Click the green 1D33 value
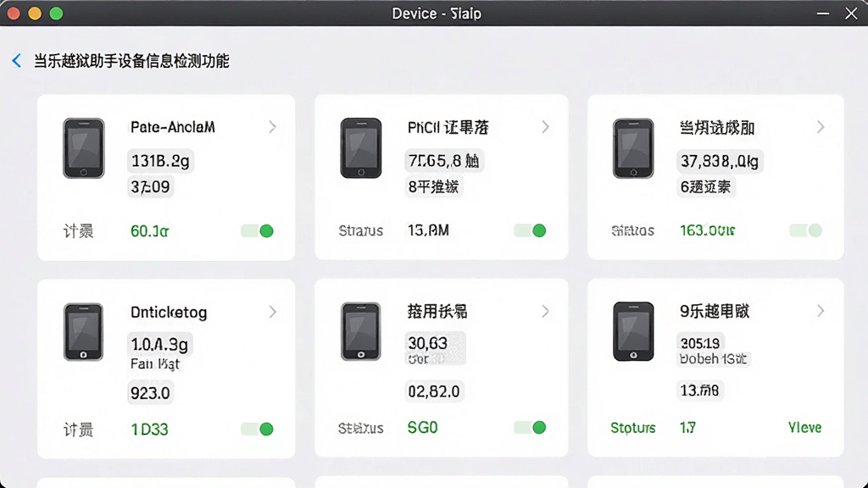Image resolution: width=868 pixels, height=488 pixels. [149, 430]
